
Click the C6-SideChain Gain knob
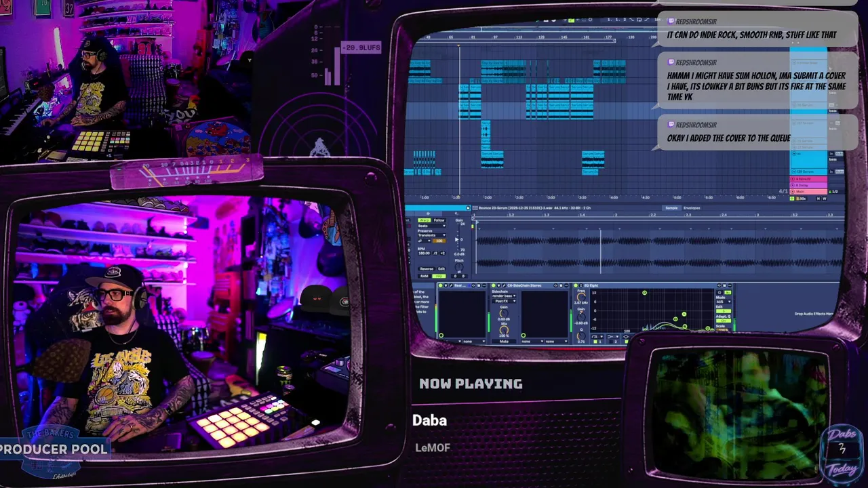[504, 313]
